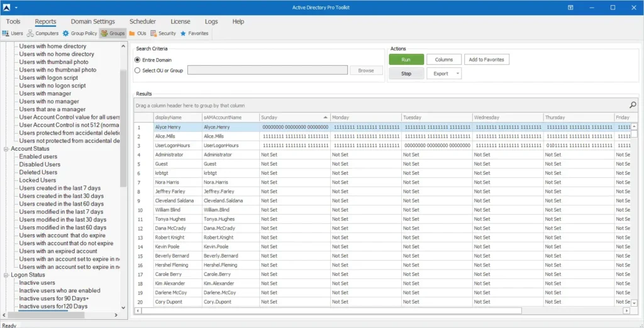The width and height of the screenshot is (644, 328).
Task: Open the OUs report category
Action: tap(138, 33)
